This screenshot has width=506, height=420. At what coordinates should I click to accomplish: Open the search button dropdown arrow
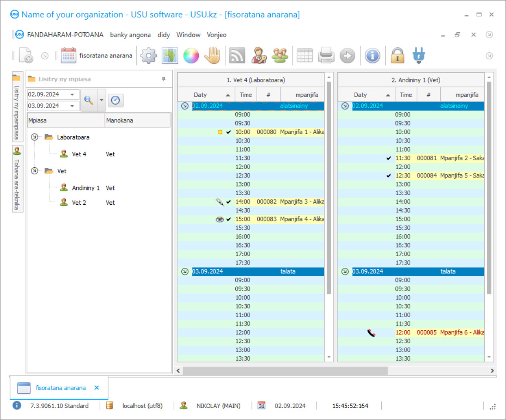coord(101,100)
